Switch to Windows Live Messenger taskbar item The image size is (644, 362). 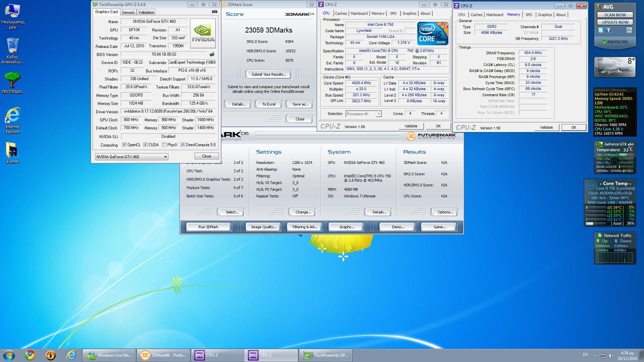point(109,355)
